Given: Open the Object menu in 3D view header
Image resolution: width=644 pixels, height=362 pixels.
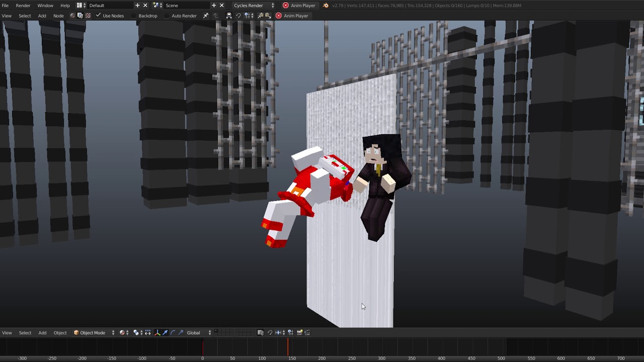Looking at the screenshot, I should click(60, 332).
